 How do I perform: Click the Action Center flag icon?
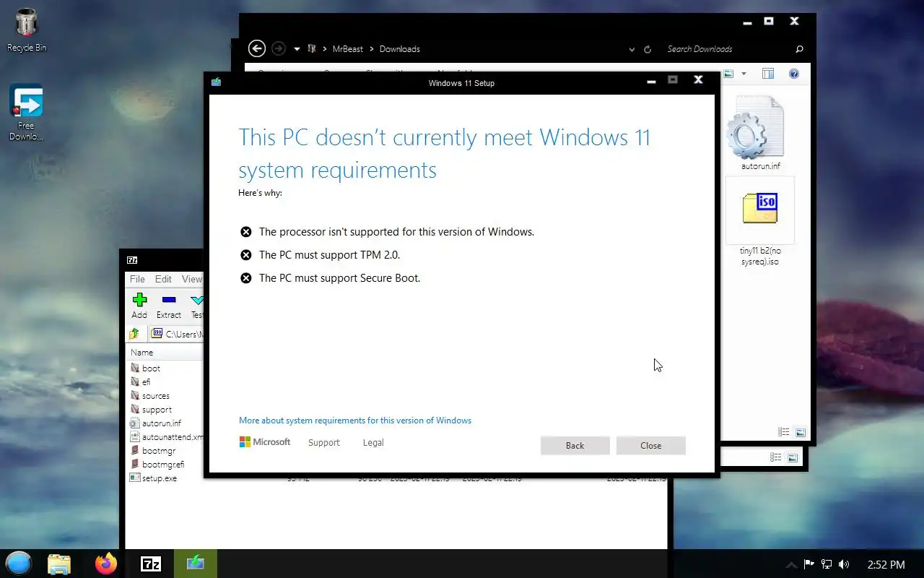809,564
